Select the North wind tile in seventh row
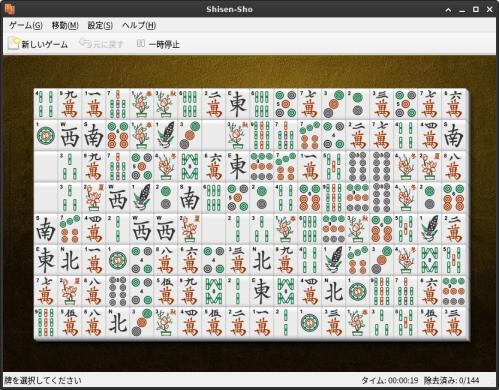The image size is (499, 390). (334, 292)
